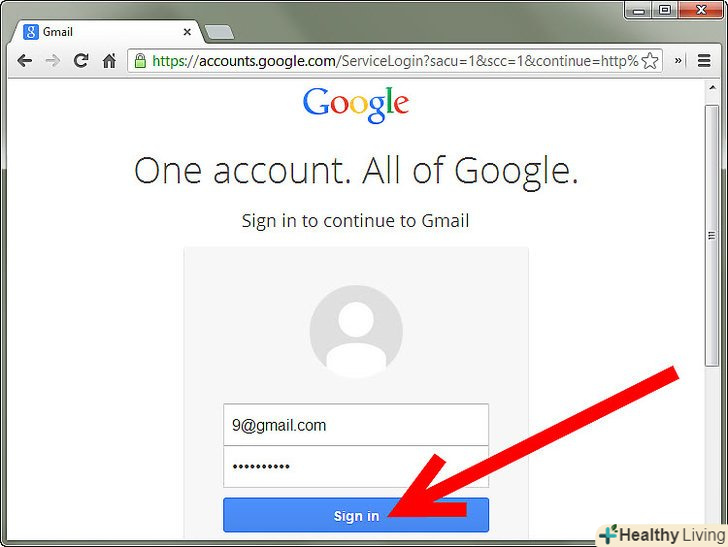This screenshot has height=547, width=728.
Task: Show hidden extensions with the chevron overflow
Action: coord(678,60)
